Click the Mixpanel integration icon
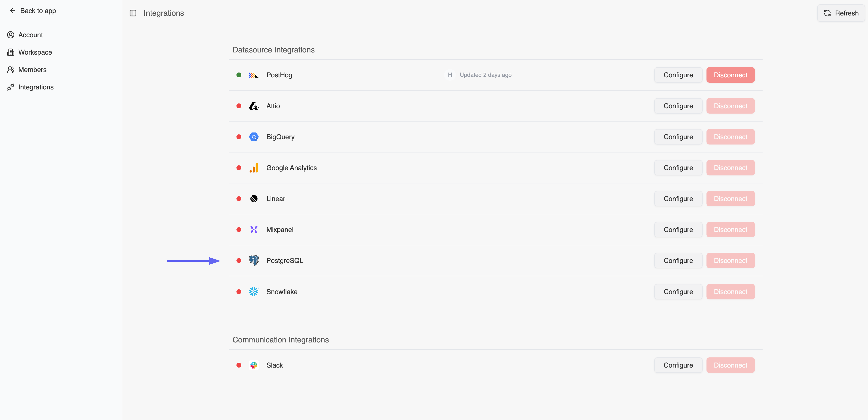Image resolution: width=868 pixels, height=420 pixels. 253,229
